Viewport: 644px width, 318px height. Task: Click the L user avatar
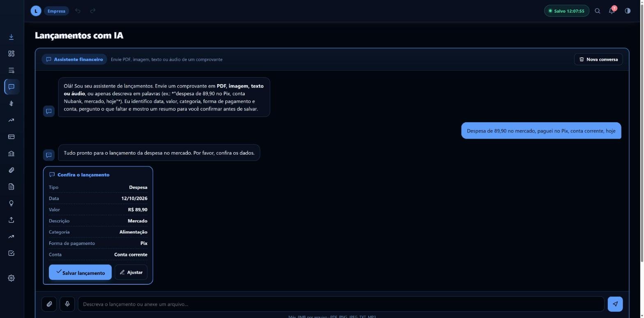coord(36,11)
